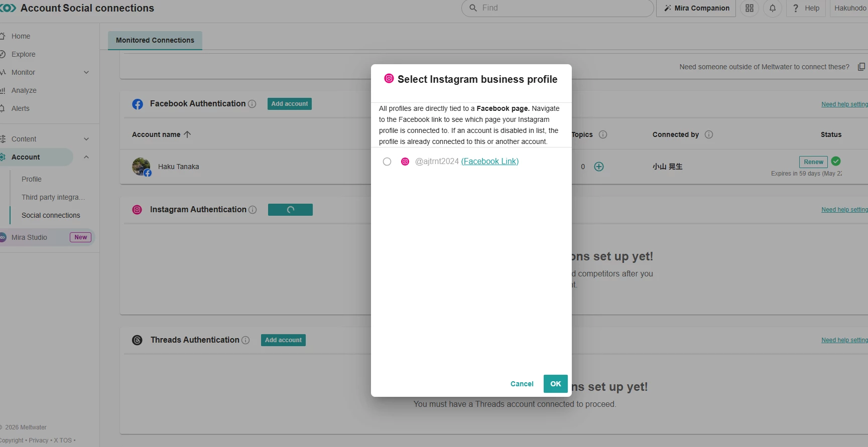
Task: Renew the Haku Tanaka connection
Action: pos(813,162)
